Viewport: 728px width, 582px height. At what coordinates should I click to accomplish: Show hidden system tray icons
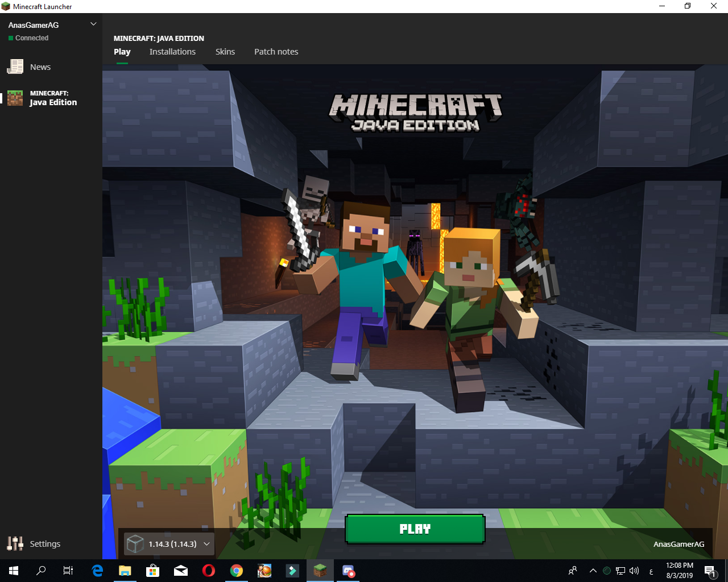point(593,571)
